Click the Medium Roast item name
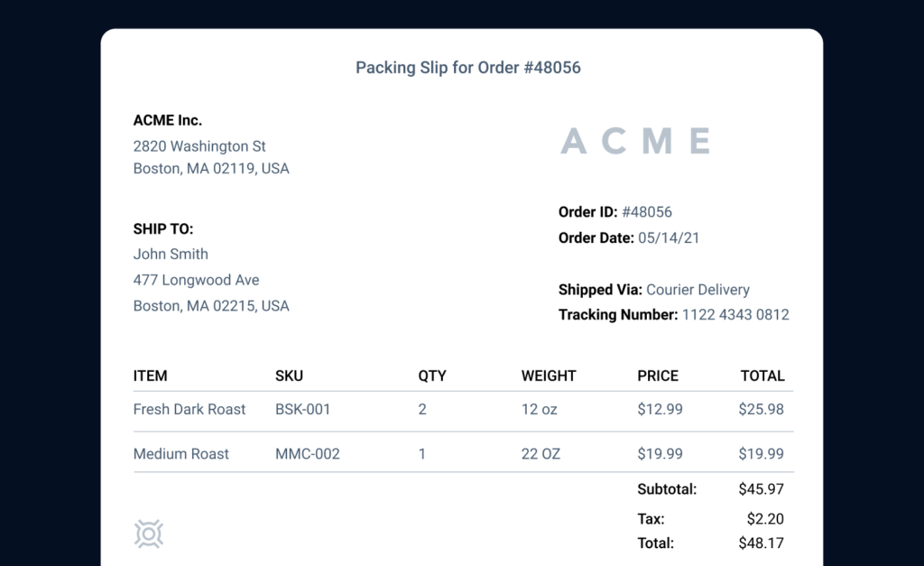Screen dimensions: 924x566 (x=181, y=454)
